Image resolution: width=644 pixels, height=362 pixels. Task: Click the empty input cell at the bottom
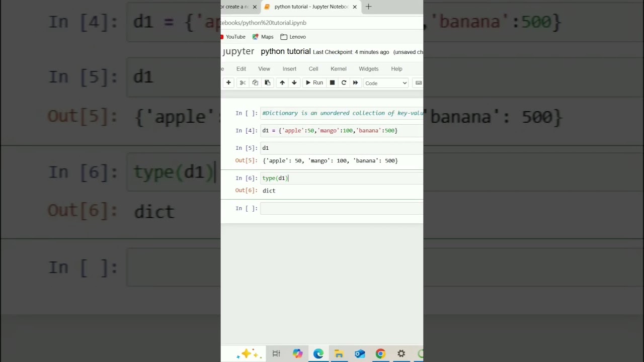click(341, 209)
